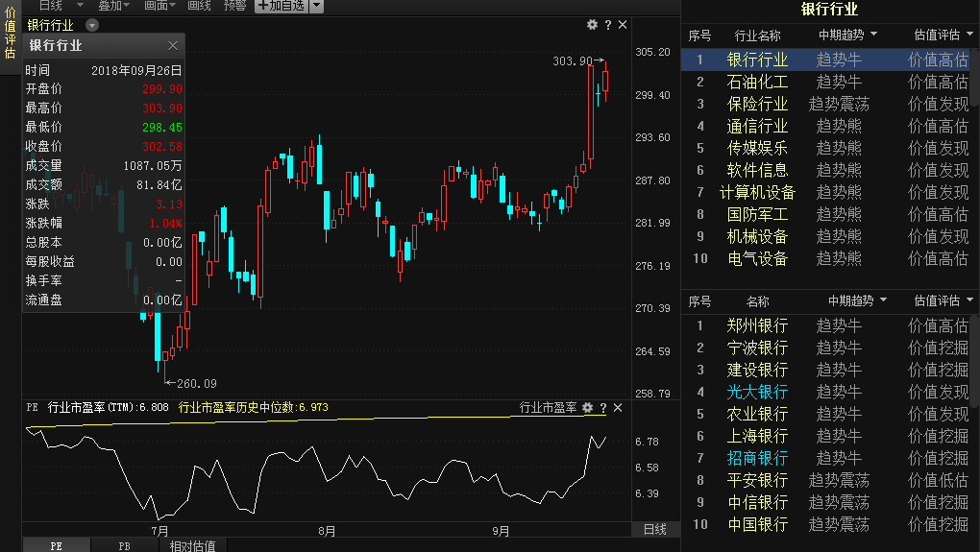Expand the 叠加 overlay menu

point(113,6)
